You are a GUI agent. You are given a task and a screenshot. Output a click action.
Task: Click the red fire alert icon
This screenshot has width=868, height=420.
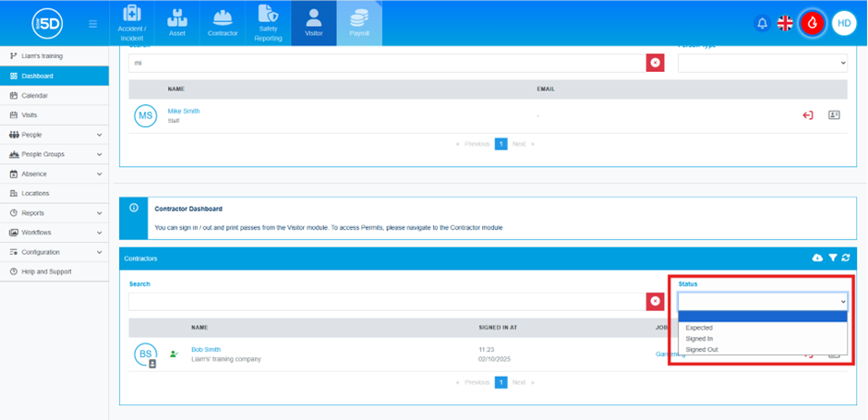813,24
